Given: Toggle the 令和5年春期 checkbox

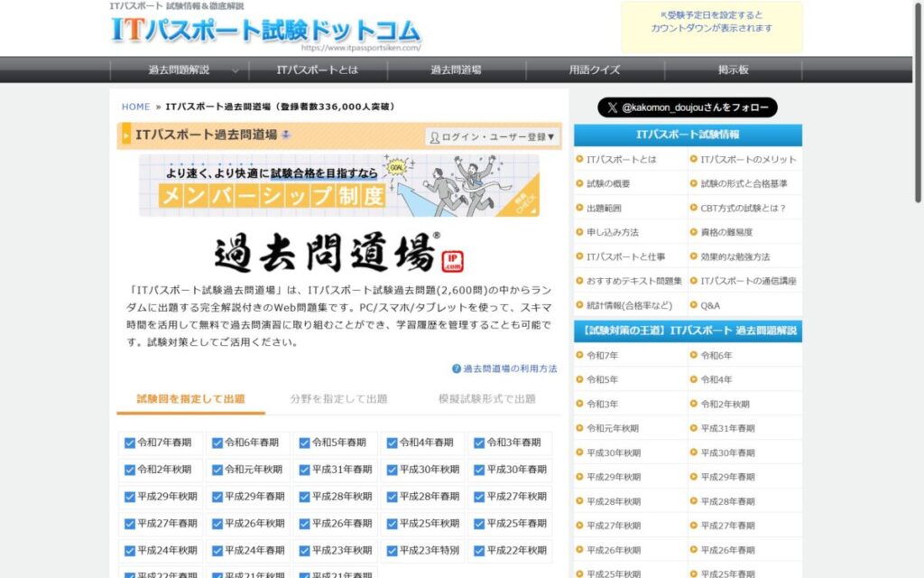Looking at the screenshot, I should click(x=304, y=443).
